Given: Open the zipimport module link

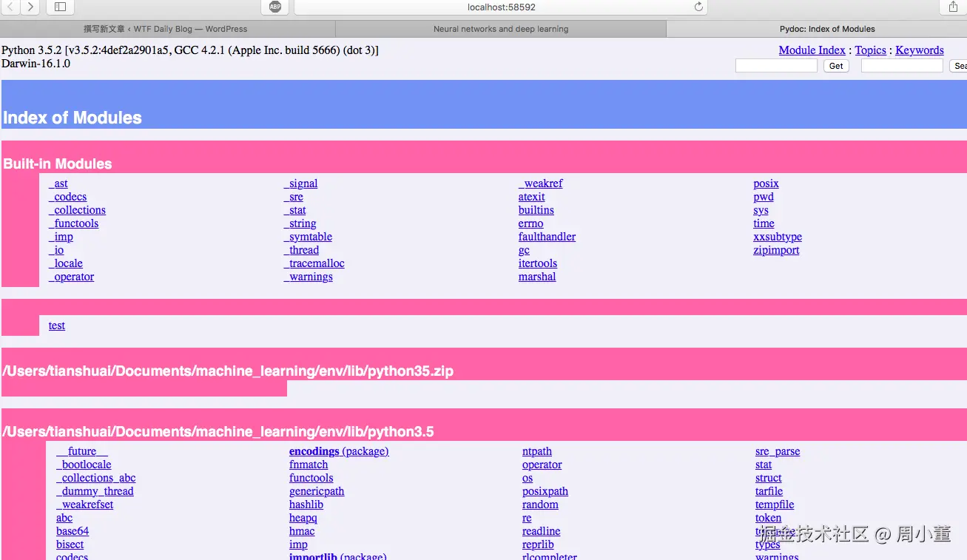Looking at the screenshot, I should [x=776, y=250].
